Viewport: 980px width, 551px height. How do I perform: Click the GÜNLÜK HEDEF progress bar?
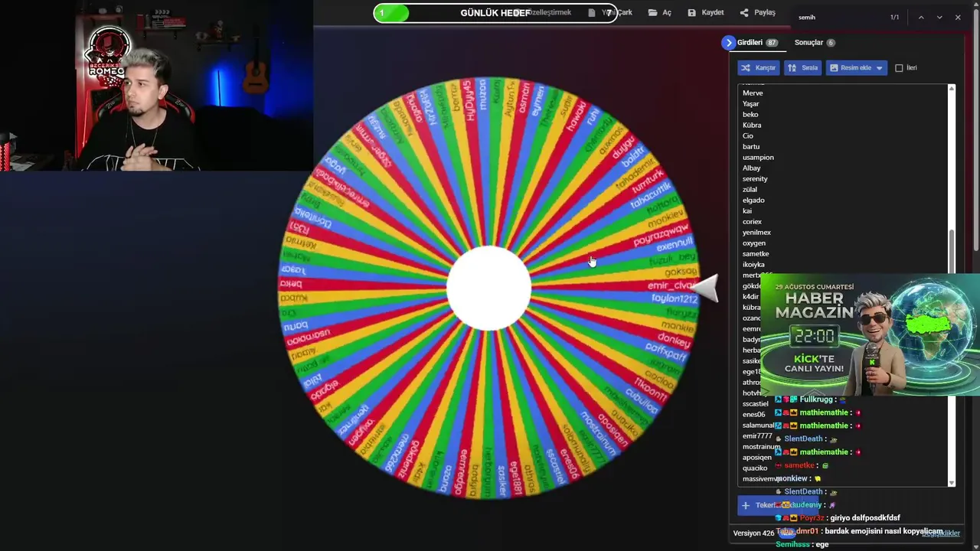[x=495, y=13]
